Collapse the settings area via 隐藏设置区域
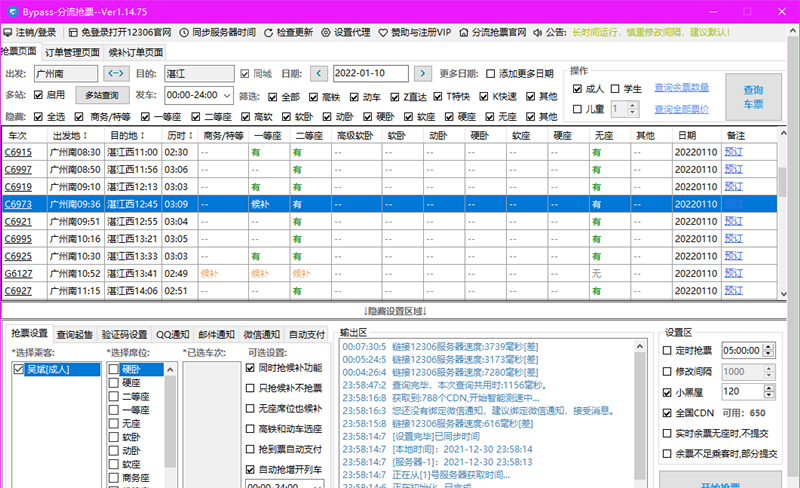Image resolution: width=800 pixels, height=488 pixels. coord(395,311)
